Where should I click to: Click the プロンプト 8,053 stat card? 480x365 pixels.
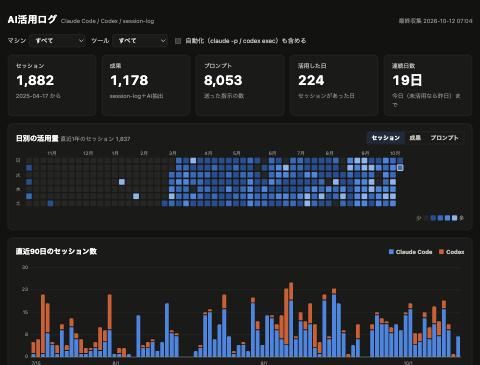[240, 85]
